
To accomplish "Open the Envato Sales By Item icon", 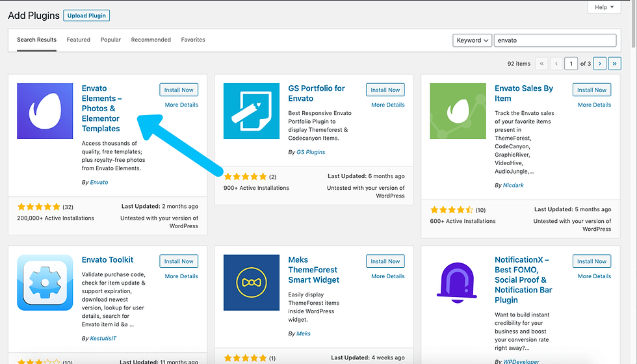I will pos(458,111).
